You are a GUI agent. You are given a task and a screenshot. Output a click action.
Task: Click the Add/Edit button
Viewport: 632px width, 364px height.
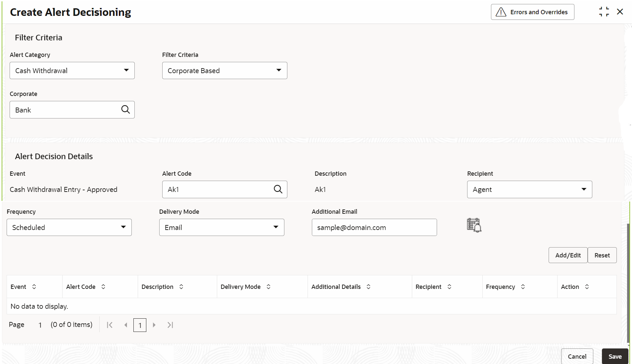[568, 255]
